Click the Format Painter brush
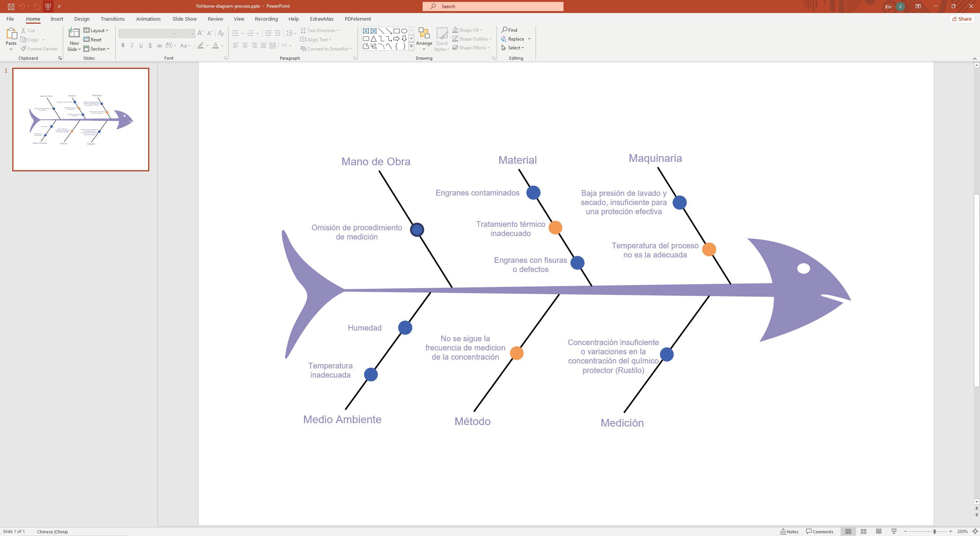 coord(24,49)
